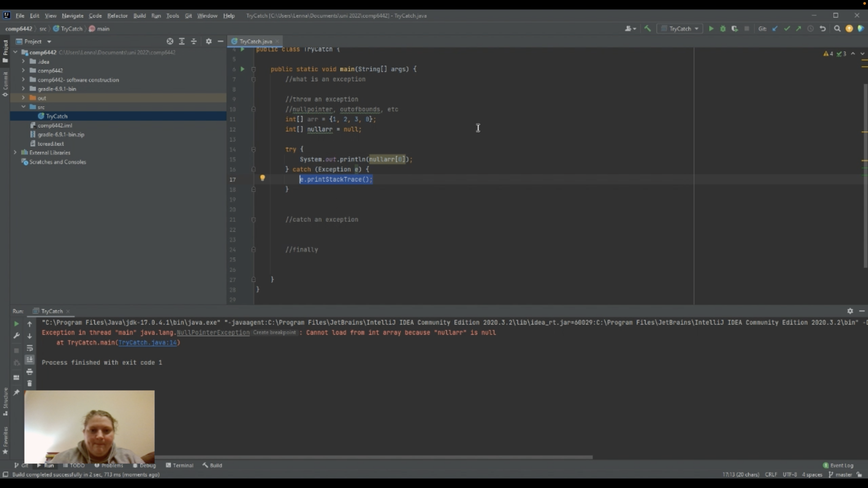
Task: Pin the Run tab using the pin icon
Action: point(17,392)
